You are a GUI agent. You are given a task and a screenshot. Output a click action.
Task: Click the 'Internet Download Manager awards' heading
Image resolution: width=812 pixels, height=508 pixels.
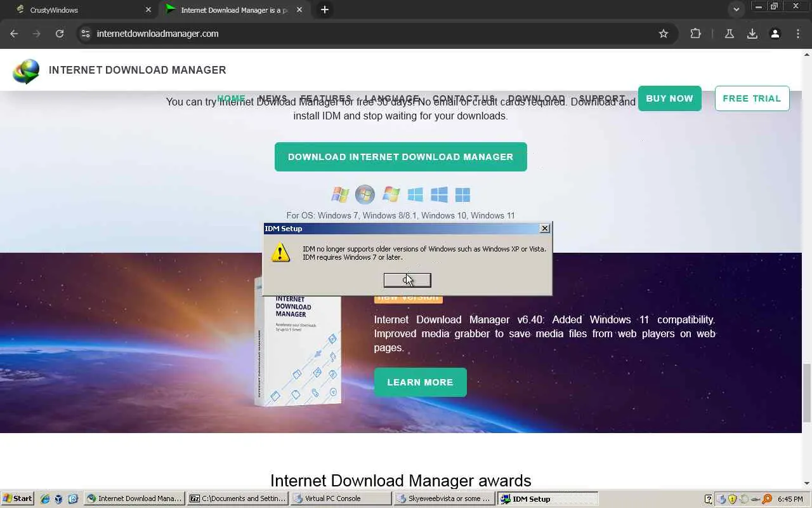400,481
